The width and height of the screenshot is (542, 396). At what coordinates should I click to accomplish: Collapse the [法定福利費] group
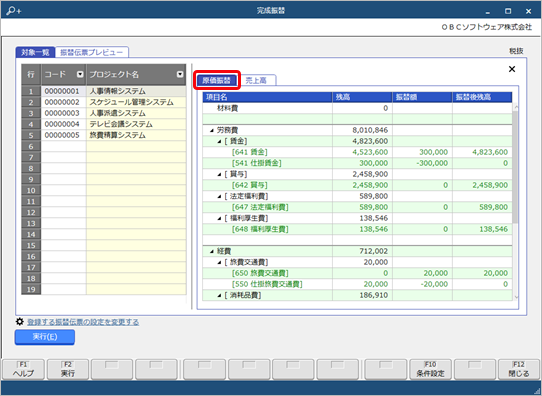[x=219, y=197]
